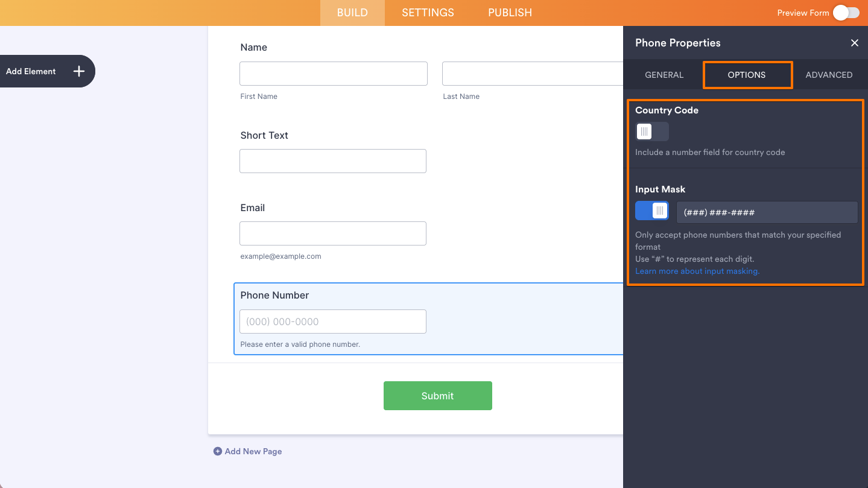Switch to the BUILD tab
The width and height of the screenshot is (868, 488).
pyautogui.click(x=352, y=13)
